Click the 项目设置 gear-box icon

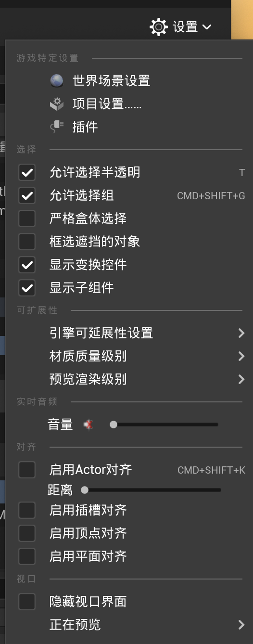[57, 103]
